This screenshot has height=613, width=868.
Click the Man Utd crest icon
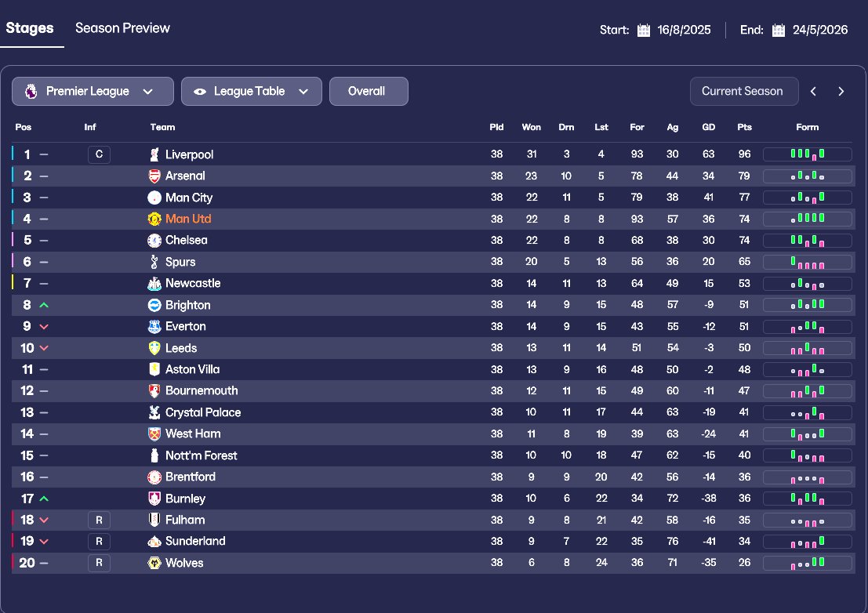(154, 219)
